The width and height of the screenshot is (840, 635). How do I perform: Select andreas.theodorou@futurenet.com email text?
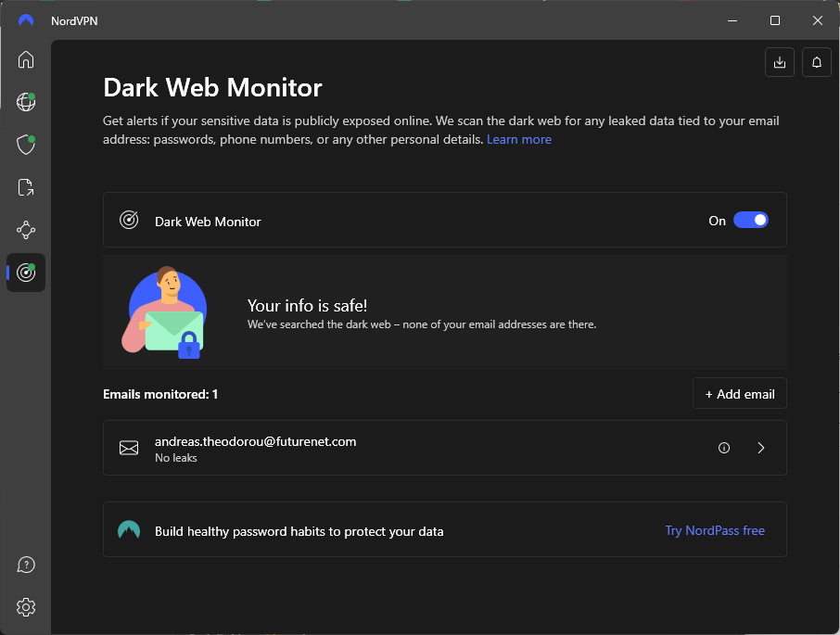[x=256, y=441]
